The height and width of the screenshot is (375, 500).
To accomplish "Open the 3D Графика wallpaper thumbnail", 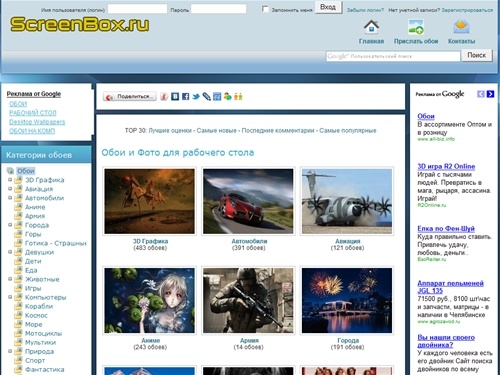I will pos(149,201).
